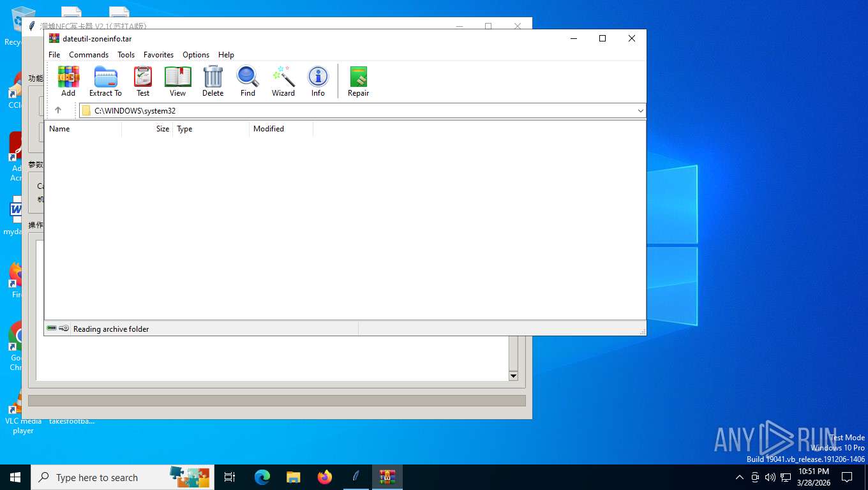Sort by Modified column header
The height and width of the screenshot is (490, 868).
(281, 129)
